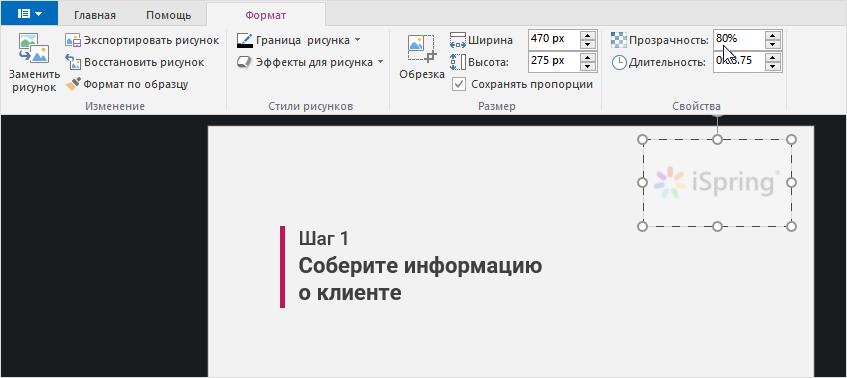Image resolution: width=847 pixels, height=378 pixels.
Task: Click Восстановить рисунок icon
Action: (x=72, y=62)
